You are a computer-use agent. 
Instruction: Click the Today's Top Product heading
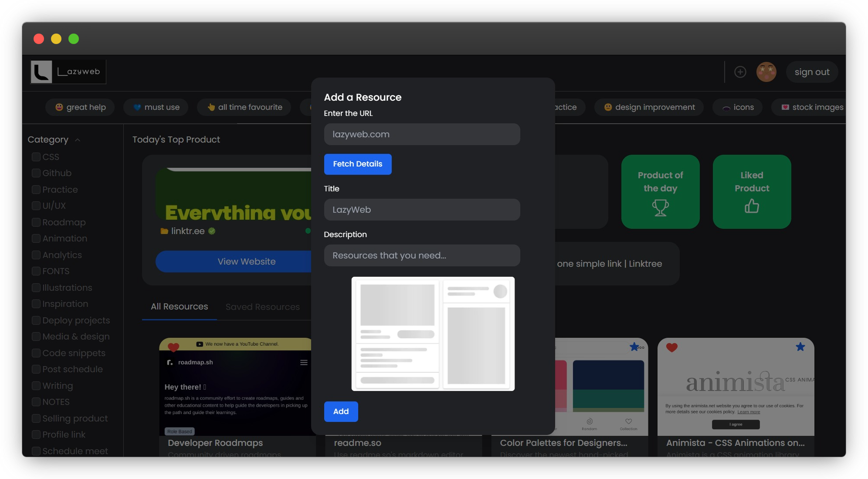[x=176, y=139]
